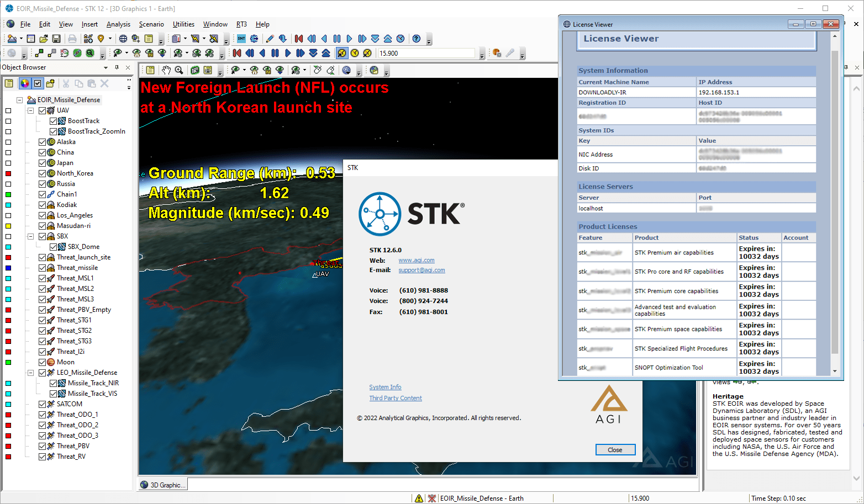Collapse the UAV tree node
Viewport: 864px width, 504px height.
tap(31, 110)
